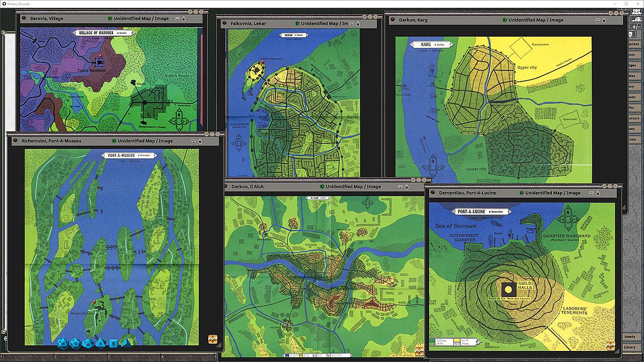Select hotkey bar slot 3
Screen dimensions: 644x362
coord(134,357)
